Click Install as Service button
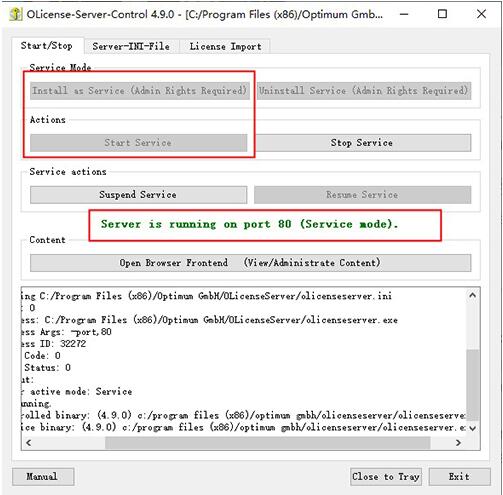This screenshot has height=495, width=503. [140, 91]
